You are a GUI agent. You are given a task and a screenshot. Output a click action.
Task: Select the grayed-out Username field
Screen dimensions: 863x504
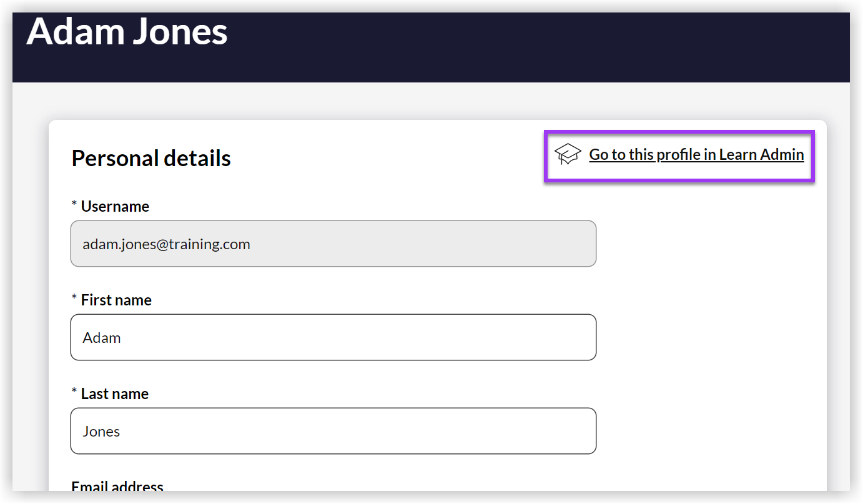333,244
